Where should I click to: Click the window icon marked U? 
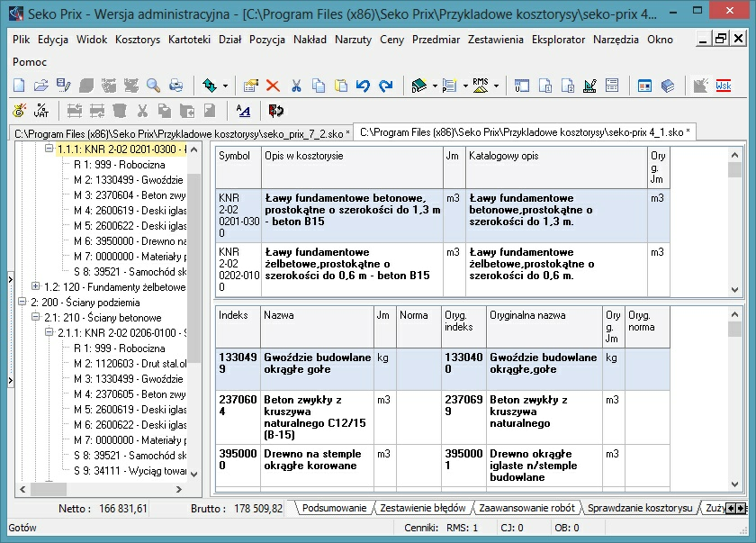[522, 86]
